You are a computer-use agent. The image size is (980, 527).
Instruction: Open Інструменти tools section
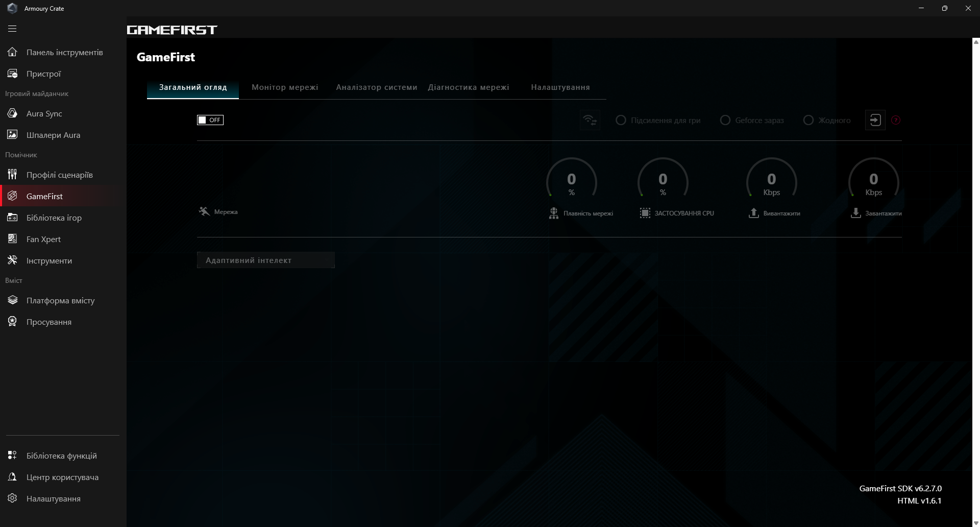[63, 260]
